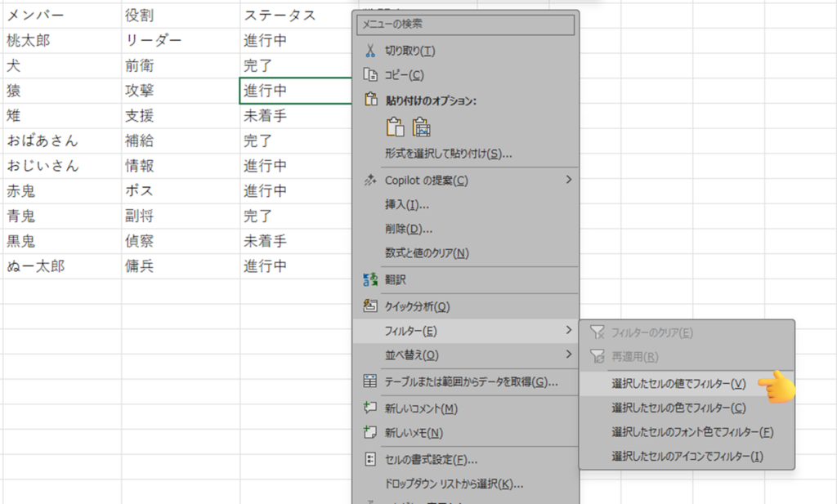
Task: Click the first paste option clipboard icon
Action: (396, 127)
